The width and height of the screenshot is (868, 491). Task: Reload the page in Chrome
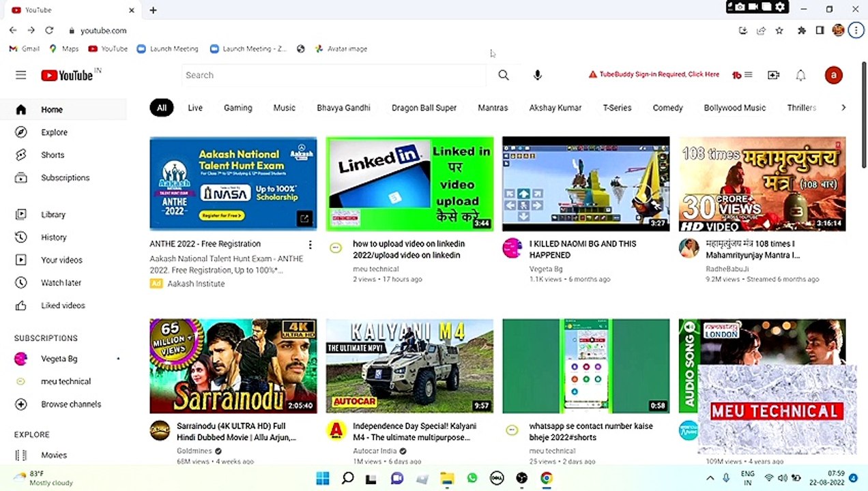coord(49,30)
